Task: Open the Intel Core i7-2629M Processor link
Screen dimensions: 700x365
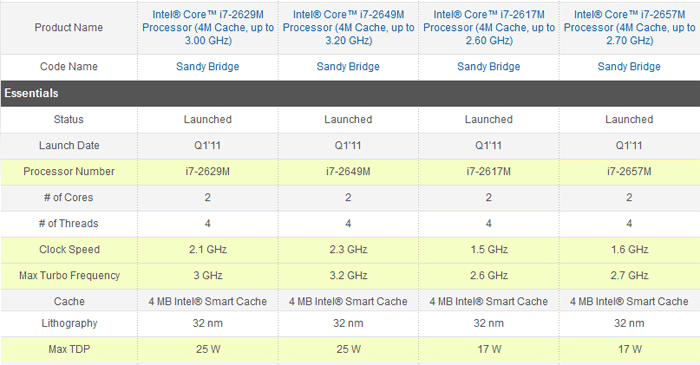Action: pos(208,28)
